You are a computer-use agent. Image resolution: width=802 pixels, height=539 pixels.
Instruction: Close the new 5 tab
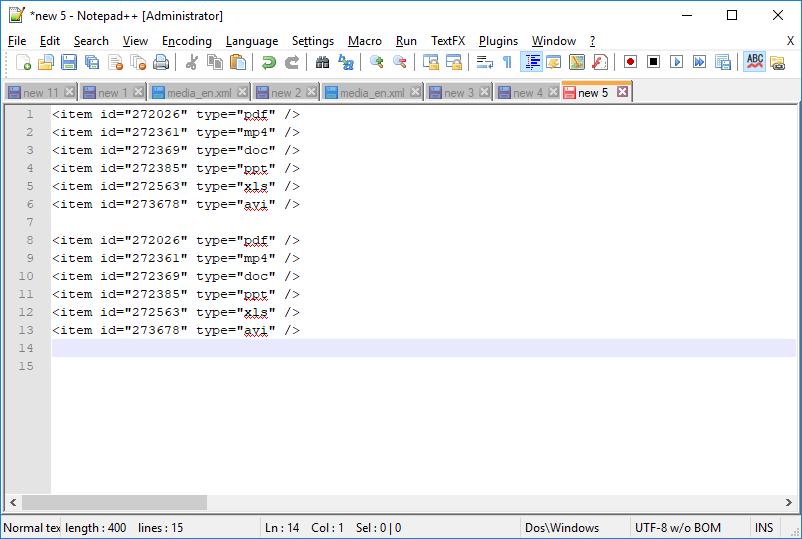(x=622, y=92)
